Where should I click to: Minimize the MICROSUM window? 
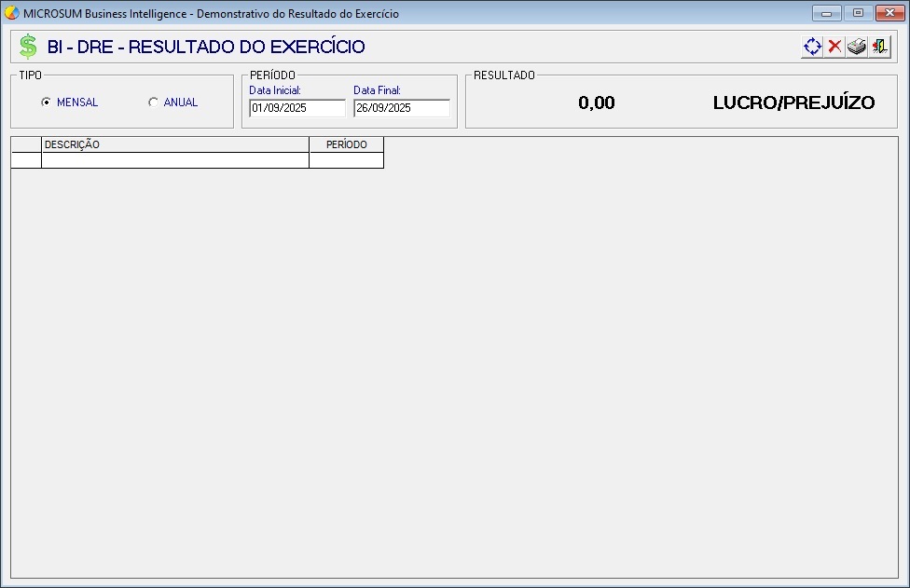[826, 13]
